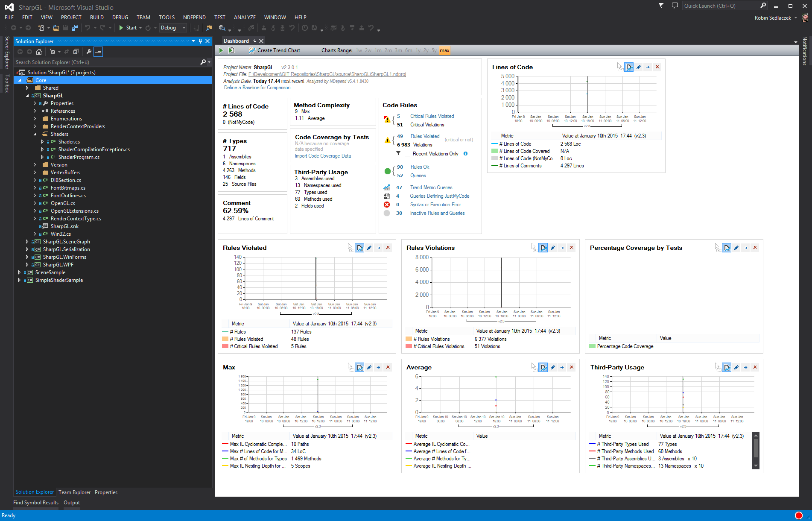The height and width of the screenshot is (521, 812).
Task: Open Solution Explorer window options dropdown
Action: [193, 41]
